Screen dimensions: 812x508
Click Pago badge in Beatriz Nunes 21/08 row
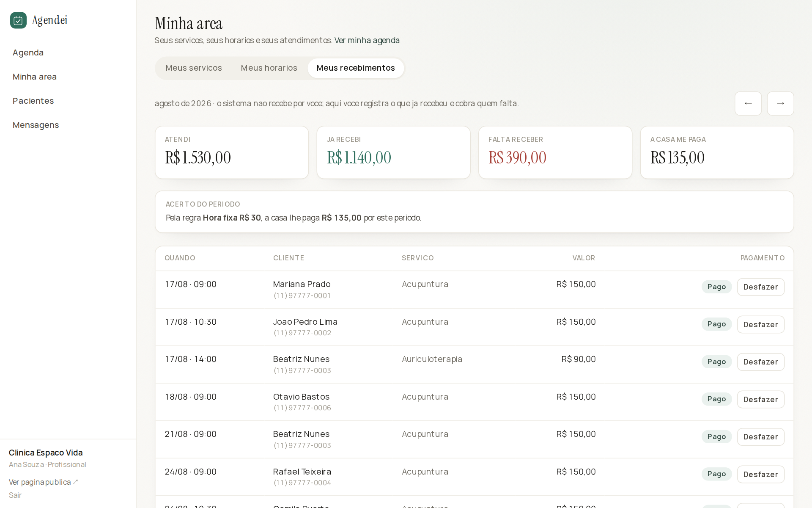(716, 436)
